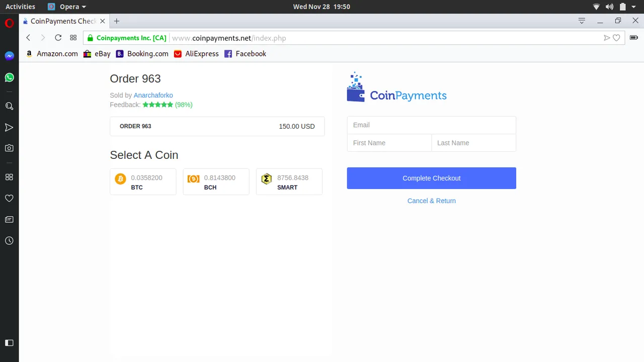Open the Amazon.com bookmark

[52, 54]
